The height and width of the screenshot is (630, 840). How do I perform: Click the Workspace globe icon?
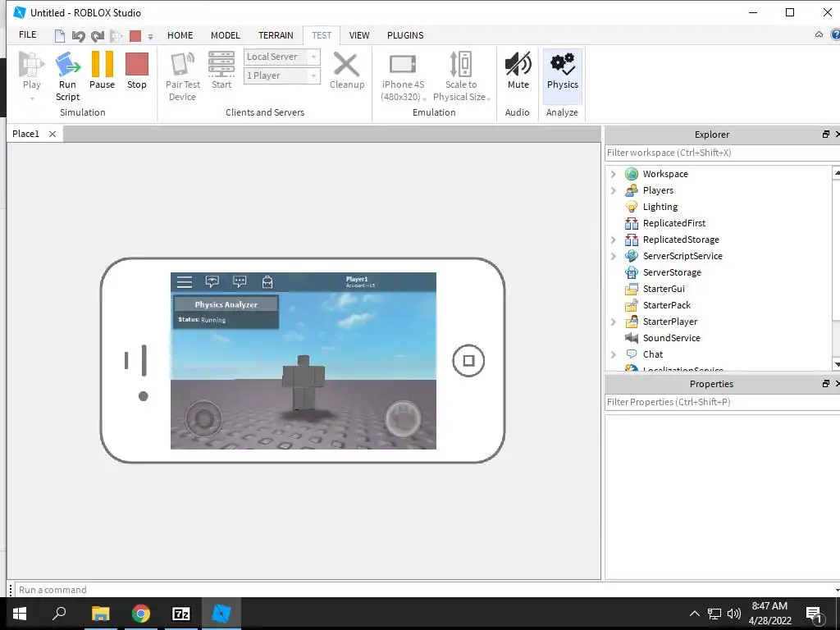click(x=632, y=174)
